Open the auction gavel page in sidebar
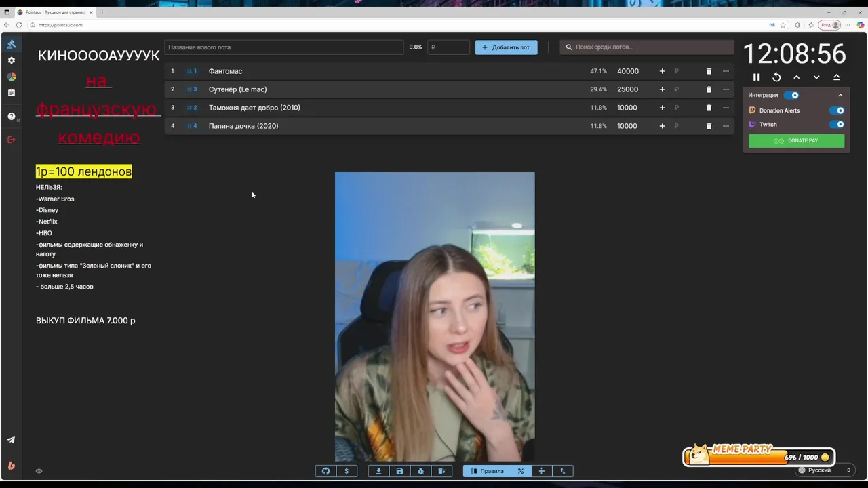Screen dimensions: 868x488 point(12,44)
